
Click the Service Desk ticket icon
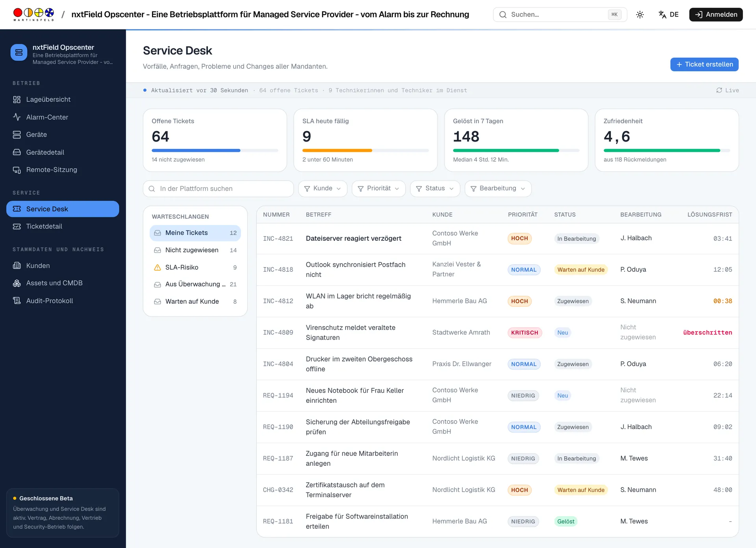tap(17, 209)
